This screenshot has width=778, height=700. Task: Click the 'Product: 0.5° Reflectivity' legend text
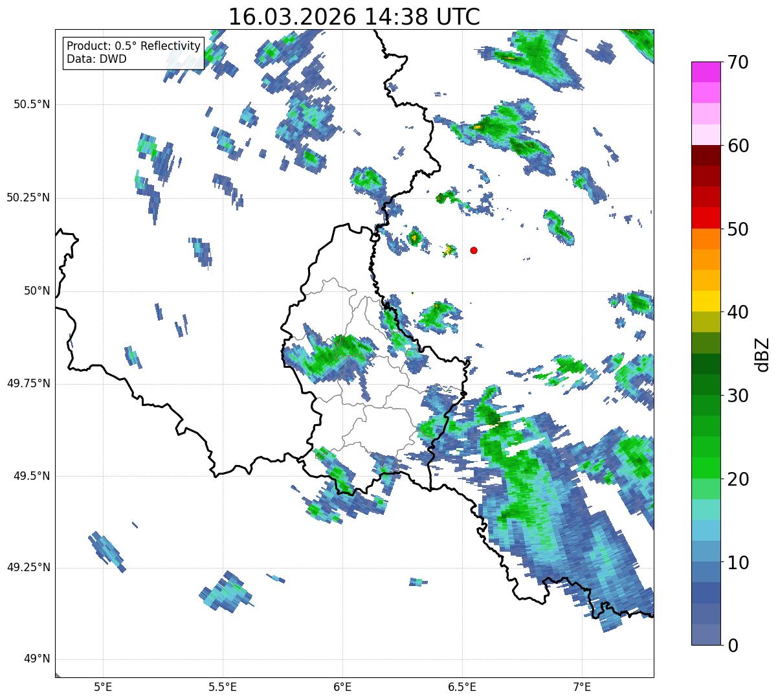(133, 46)
